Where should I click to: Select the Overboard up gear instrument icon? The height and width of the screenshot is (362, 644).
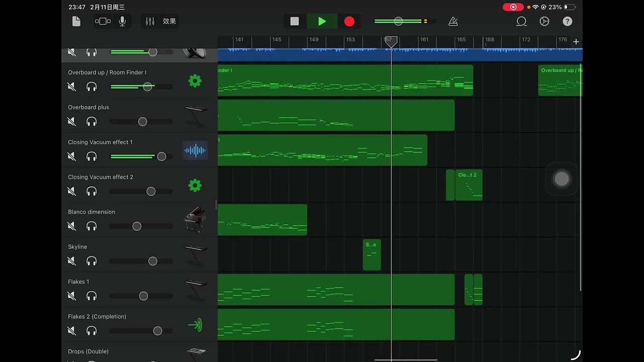coord(195,80)
